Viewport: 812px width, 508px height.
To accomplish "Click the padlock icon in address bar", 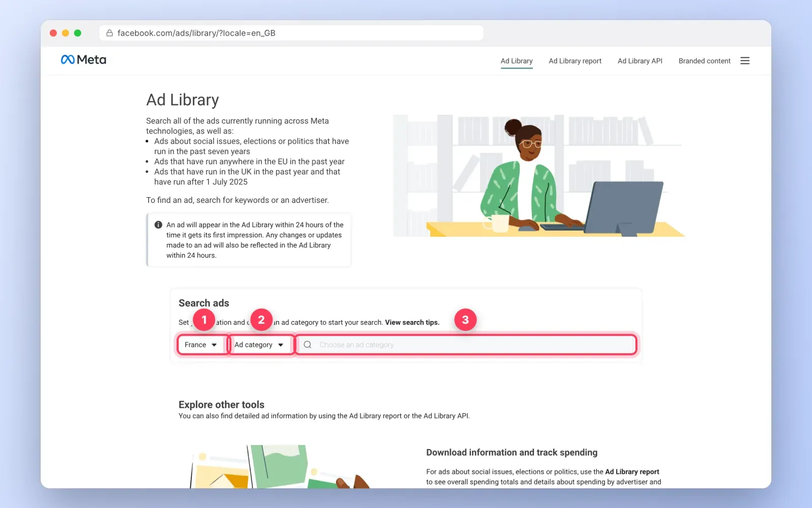I will click(x=109, y=33).
